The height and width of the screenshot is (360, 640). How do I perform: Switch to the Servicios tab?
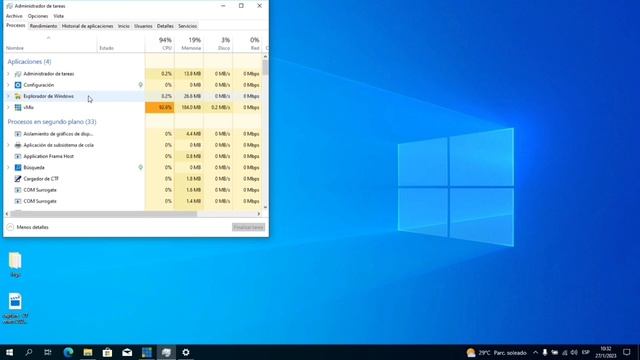click(x=188, y=26)
